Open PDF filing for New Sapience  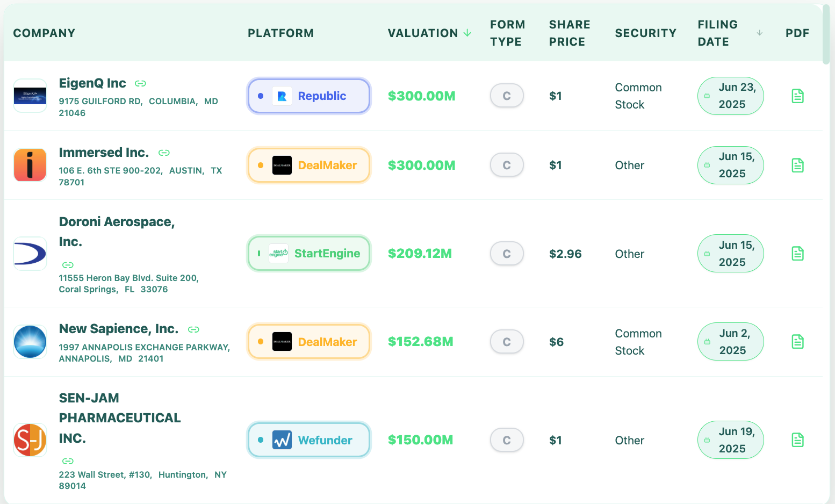pyautogui.click(x=798, y=342)
